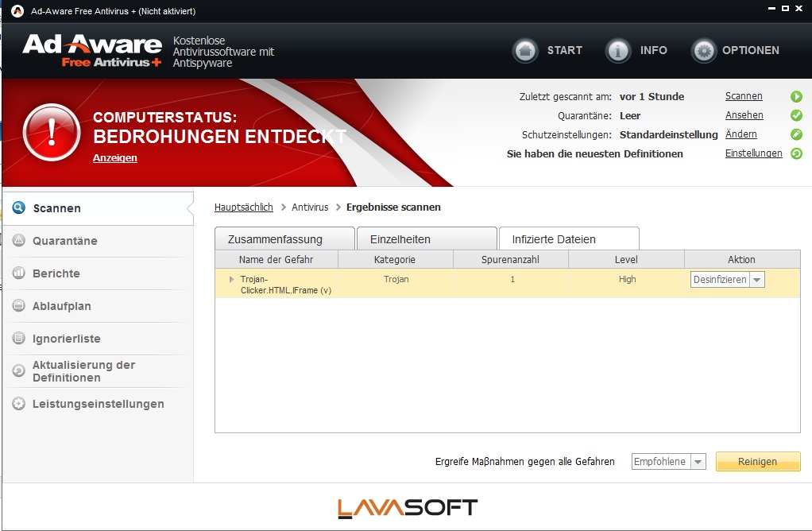Open the Leistungseinstellungen sidebar section
Screen dimensions: 812x531
99,404
